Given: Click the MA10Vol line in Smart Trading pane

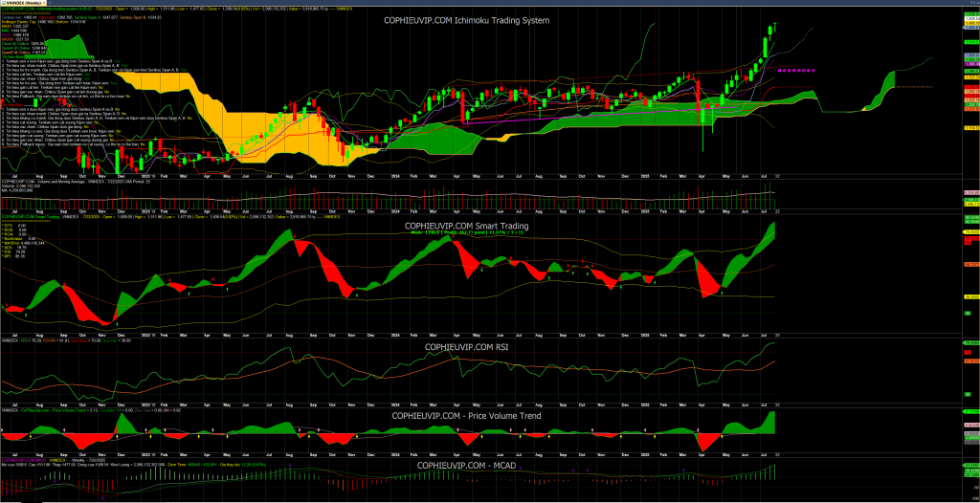Looking at the screenshot, I should 23,243.
